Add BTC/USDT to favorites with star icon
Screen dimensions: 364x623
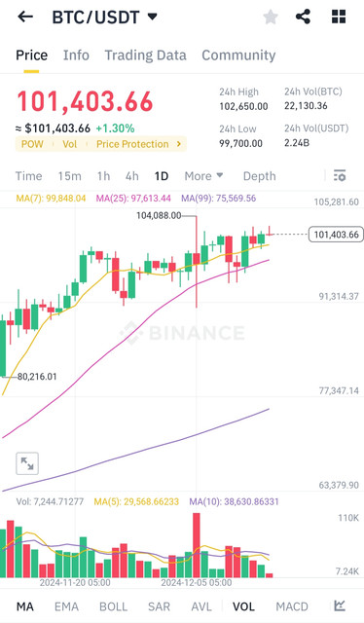pyautogui.click(x=271, y=17)
